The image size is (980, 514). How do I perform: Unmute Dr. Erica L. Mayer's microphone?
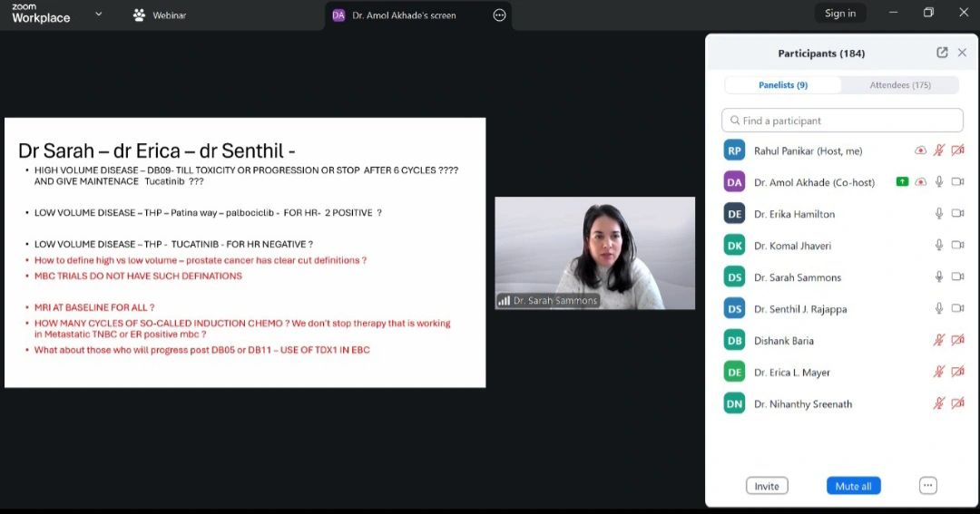click(939, 373)
